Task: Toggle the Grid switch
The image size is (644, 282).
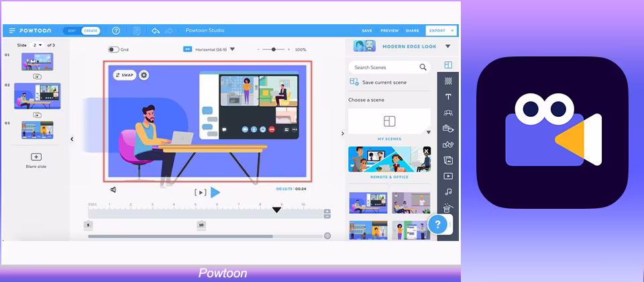Action: 114,49
